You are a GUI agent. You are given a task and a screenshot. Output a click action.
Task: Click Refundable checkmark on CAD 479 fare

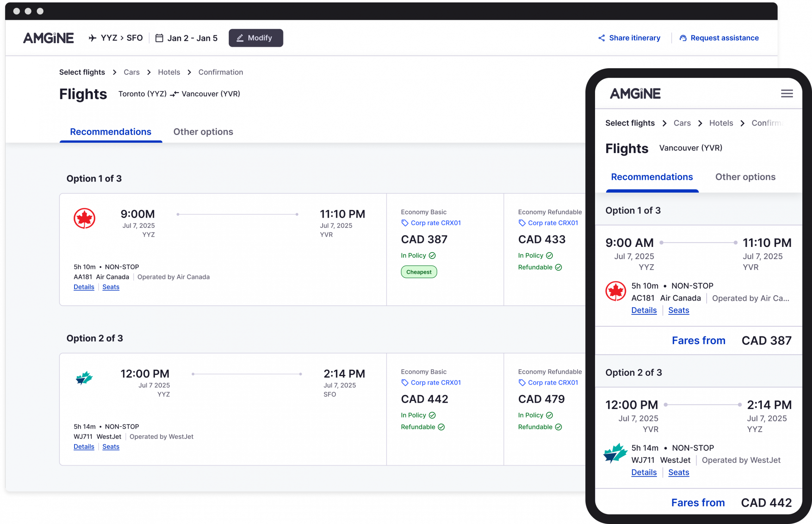pyautogui.click(x=558, y=427)
